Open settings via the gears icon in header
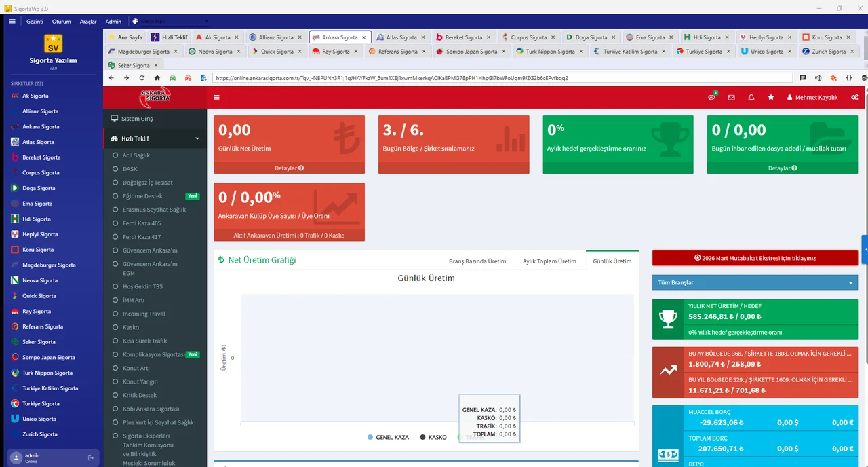This screenshot has width=868, height=467. 855,97
